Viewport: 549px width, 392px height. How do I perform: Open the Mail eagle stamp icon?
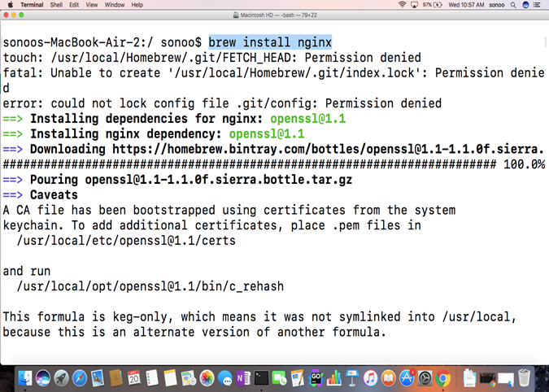click(x=98, y=378)
